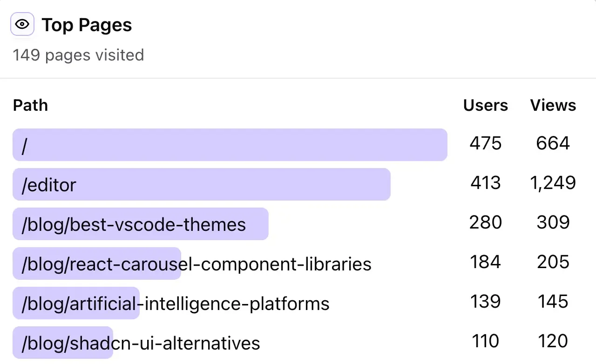Viewport: 596px width, 364px height.
Task: Click the eye icon beside Top Pages
Action: (22, 24)
